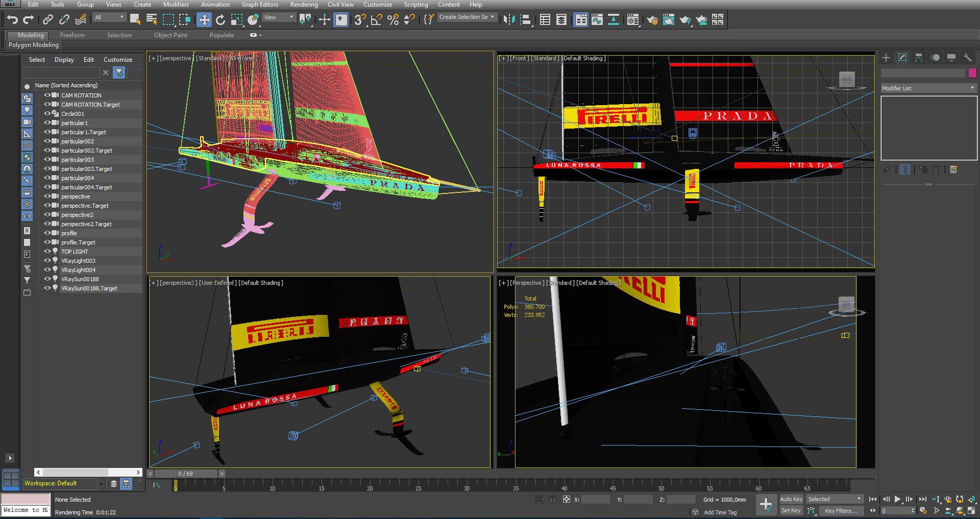Expand the Create Selection Set dropdown
Image resolution: width=980 pixels, height=519 pixels.
pyautogui.click(x=468, y=17)
